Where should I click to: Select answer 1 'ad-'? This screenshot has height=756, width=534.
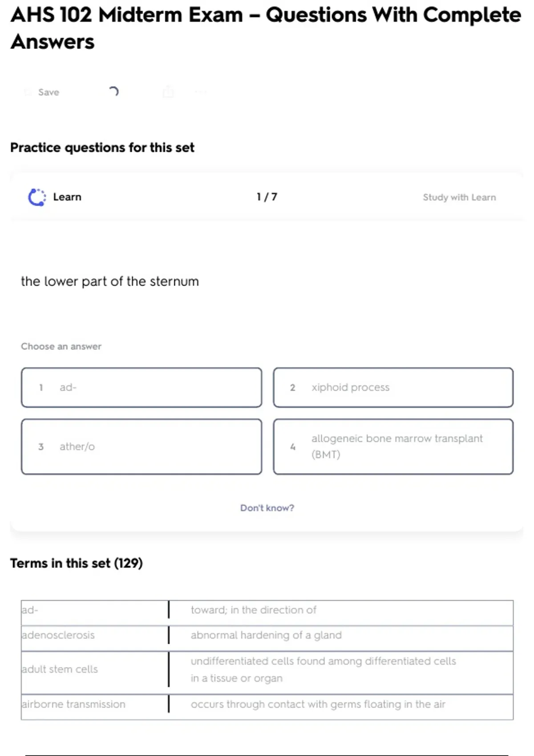click(x=142, y=387)
